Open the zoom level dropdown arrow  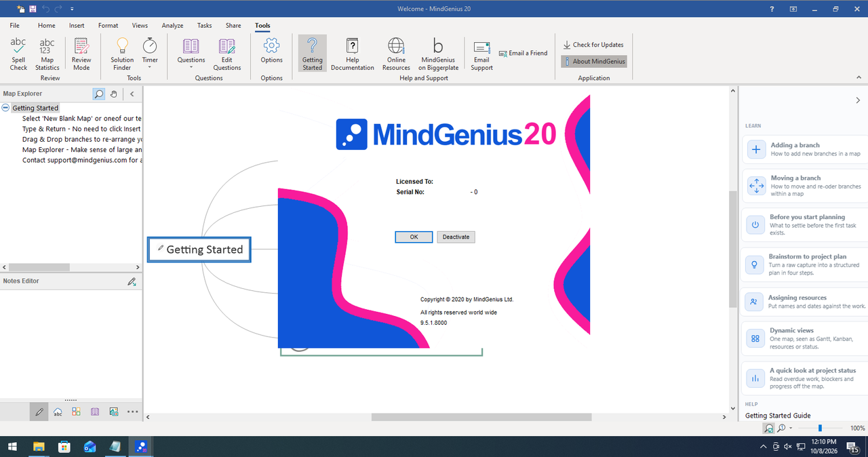[791, 429]
